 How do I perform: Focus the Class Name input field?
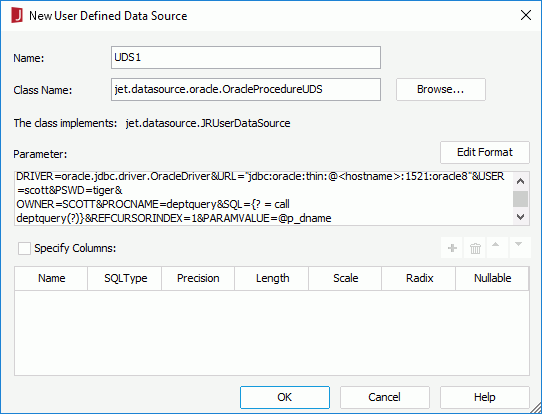[x=246, y=90]
